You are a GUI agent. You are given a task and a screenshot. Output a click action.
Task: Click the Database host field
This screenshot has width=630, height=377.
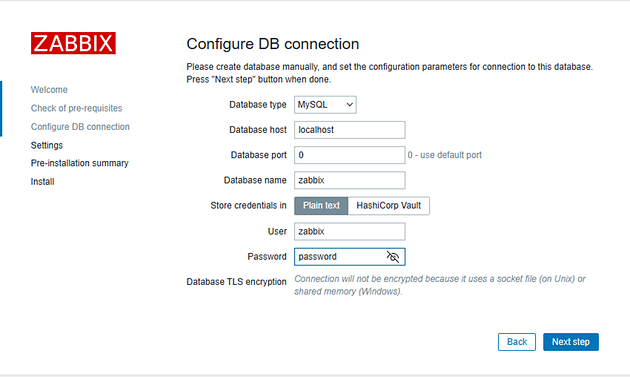[x=350, y=130]
